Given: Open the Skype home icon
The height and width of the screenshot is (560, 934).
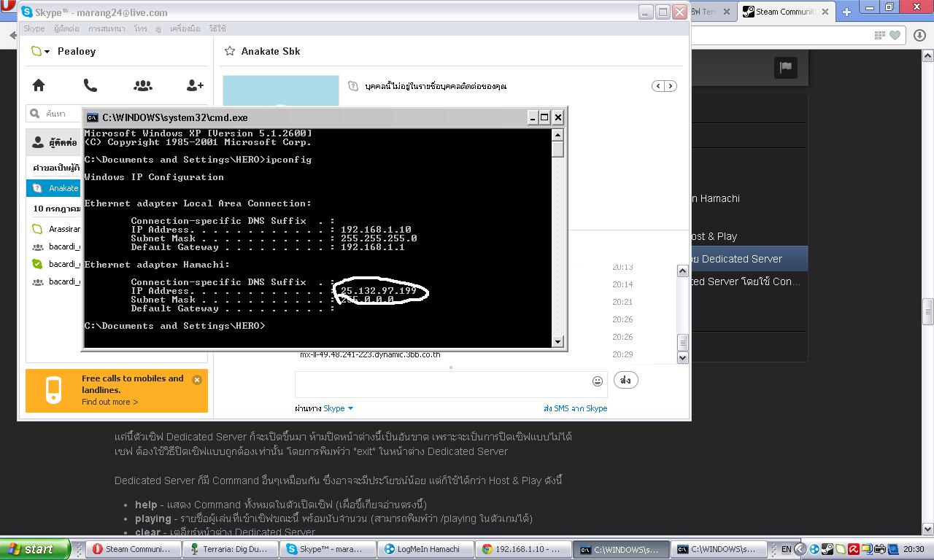Looking at the screenshot, I should pyautogui.click(x=39, y=85).
